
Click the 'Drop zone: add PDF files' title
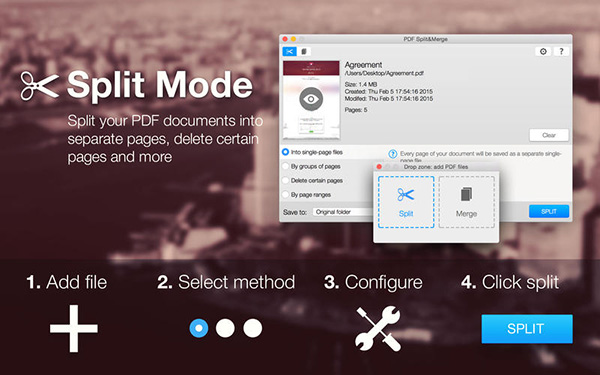click(436, 167)
